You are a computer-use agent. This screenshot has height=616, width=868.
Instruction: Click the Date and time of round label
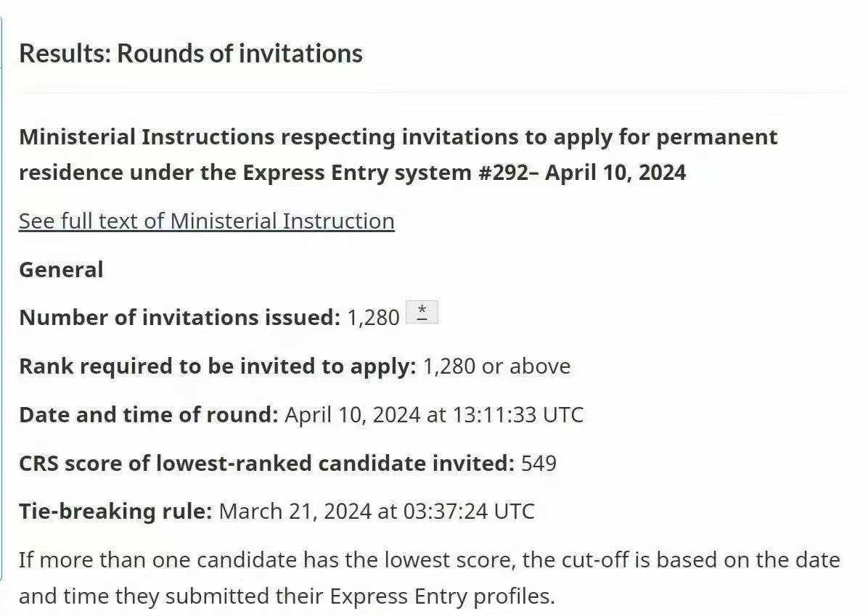click(x=148, y=414)
